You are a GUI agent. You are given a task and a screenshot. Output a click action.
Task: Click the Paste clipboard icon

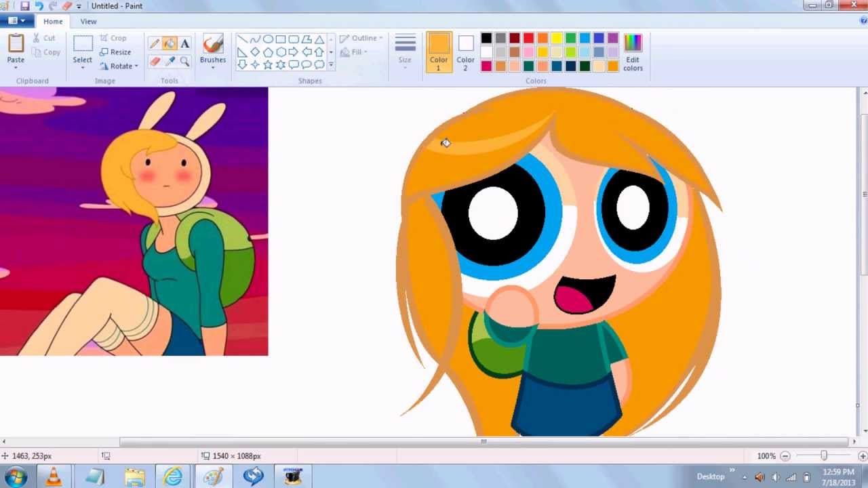pyautogui.click(x=16, y=43)
